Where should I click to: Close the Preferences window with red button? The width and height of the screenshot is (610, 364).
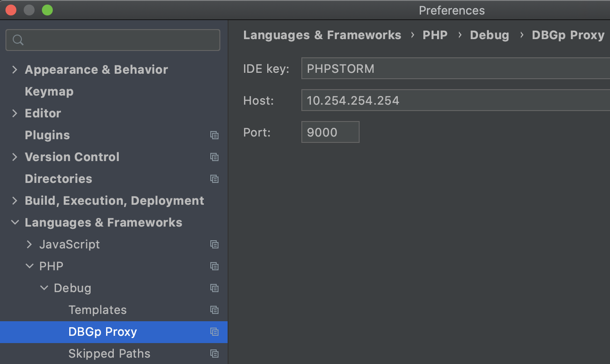[x=11, y=10]
